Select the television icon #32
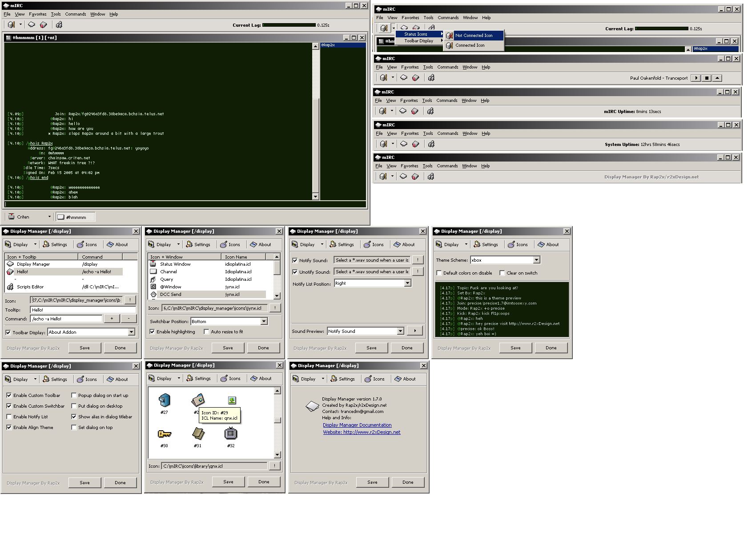Image resolution: width=756 pixels, height=534 pixels. tap(231, 433)
